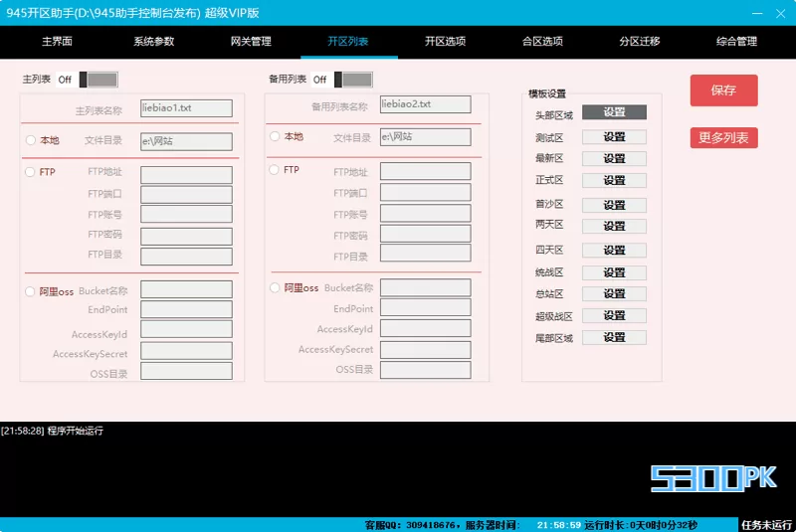This screenshot has height=532, width=796.
Task: Focus backup list FTP账号 field
Action: (426, 214)
